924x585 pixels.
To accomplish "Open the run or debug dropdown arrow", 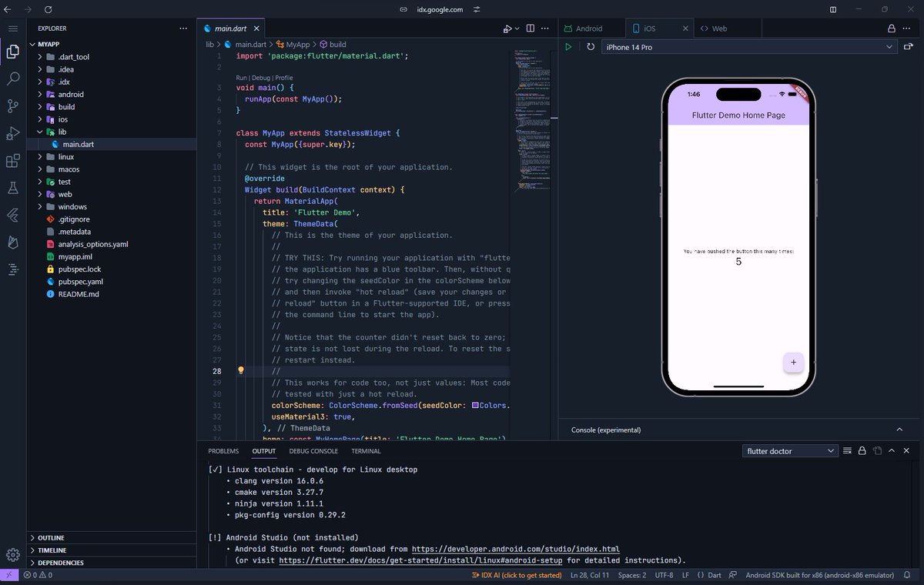I will 517,28.
